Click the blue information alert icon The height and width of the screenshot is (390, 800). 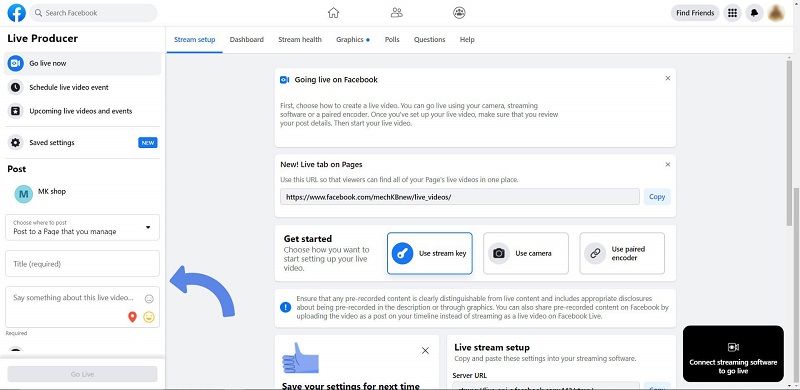(286, 307)
